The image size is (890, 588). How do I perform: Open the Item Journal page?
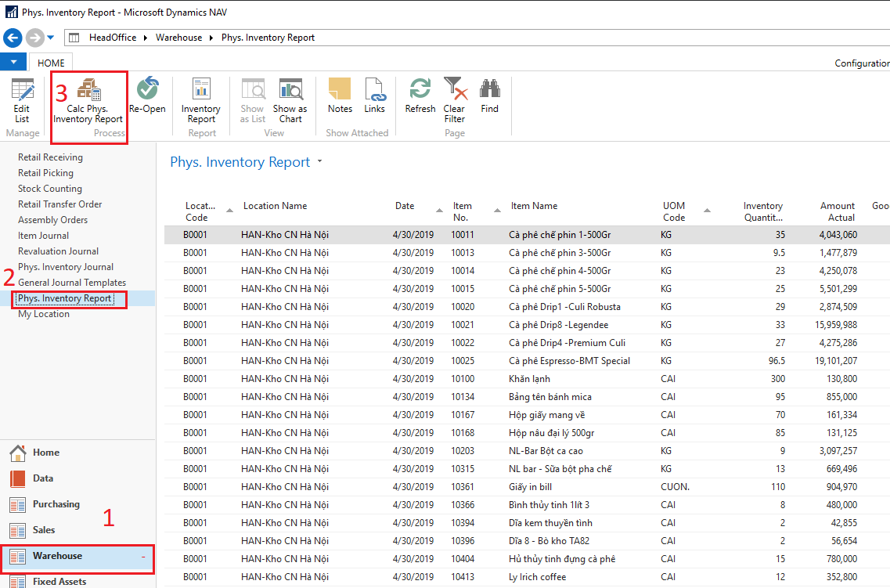[44, 236]
